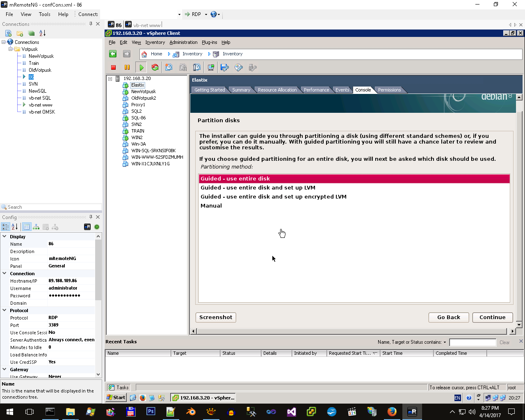The image size is (525, 420).
Task: Sort Config properties alphabetically
Action: (x=15, y=227)
